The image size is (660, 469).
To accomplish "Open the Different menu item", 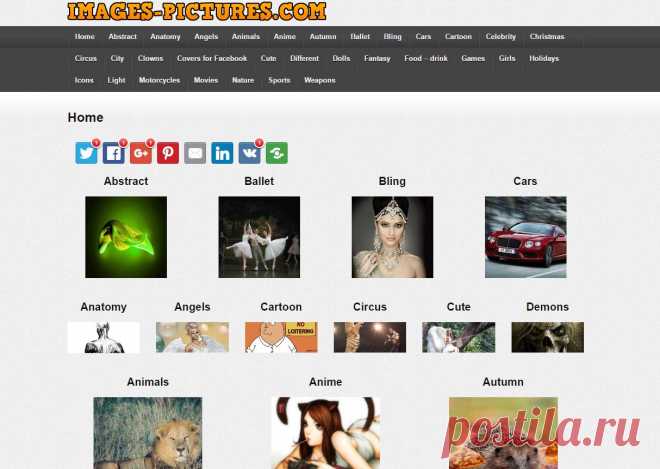I will 304,59.
